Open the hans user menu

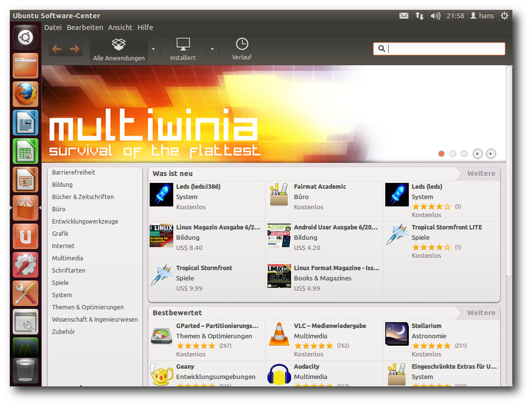[x=482, y=16]
